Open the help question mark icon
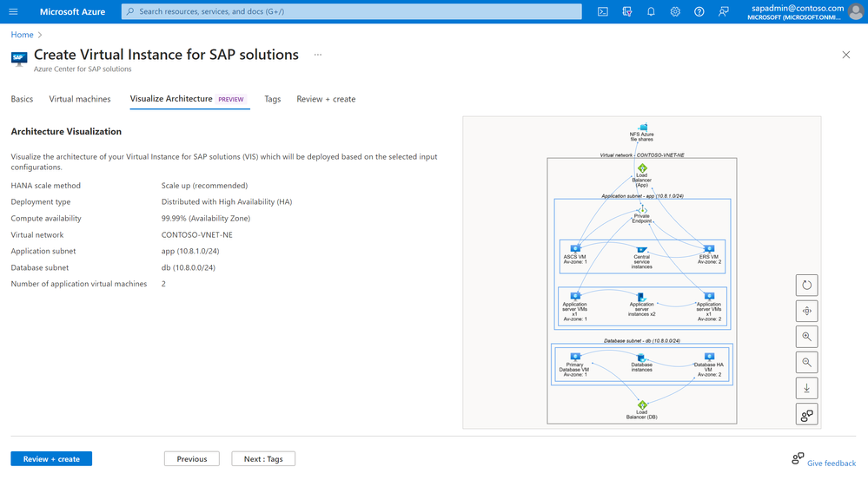Screen dimensions: 868x480 click(699, 11)
